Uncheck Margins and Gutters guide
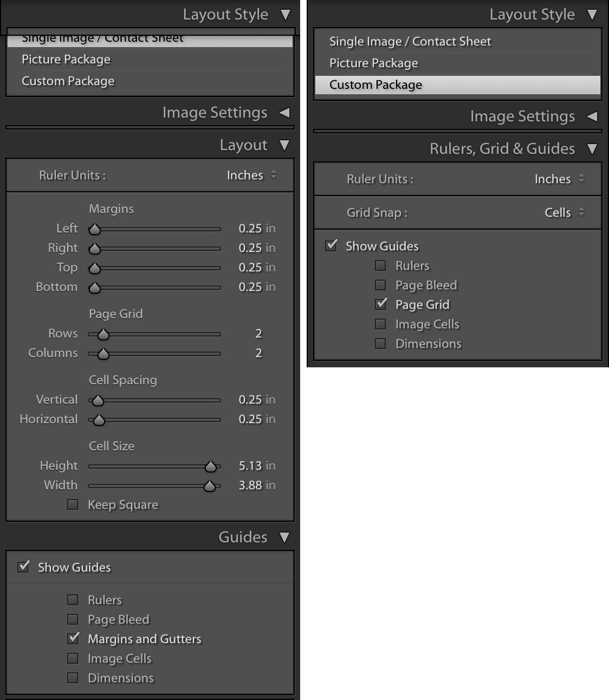Image resolution: width=609 pixels, height=700 pixels. [x=73, y=639]
